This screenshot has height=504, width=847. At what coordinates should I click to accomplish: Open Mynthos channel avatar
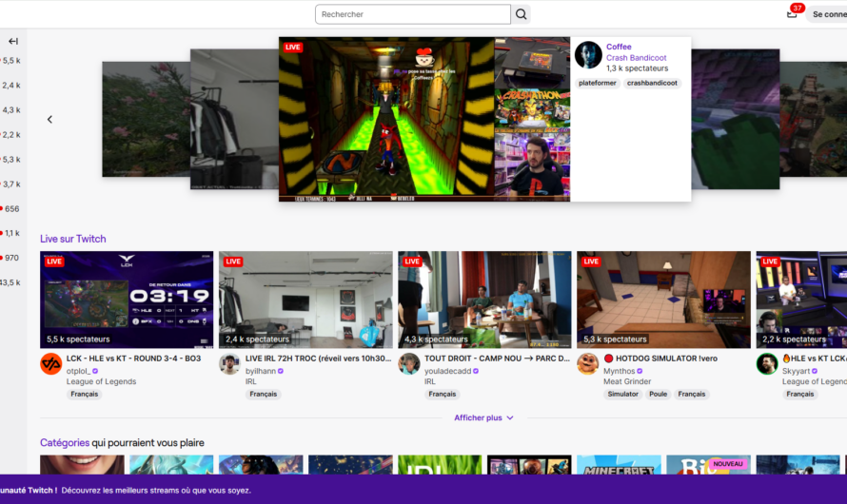coord(588,363)
